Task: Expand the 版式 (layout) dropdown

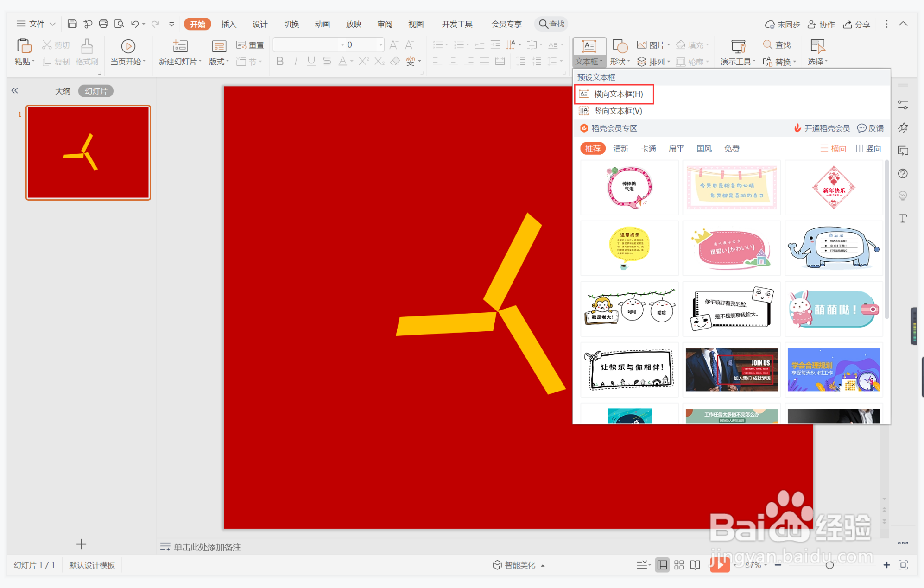Action: (x=219, y=62)
